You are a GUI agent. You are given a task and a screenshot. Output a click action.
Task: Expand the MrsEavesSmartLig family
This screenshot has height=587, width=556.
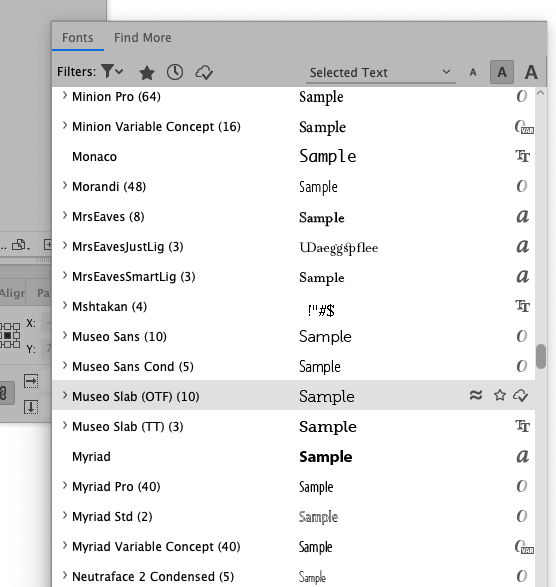(x=65, y=276)
